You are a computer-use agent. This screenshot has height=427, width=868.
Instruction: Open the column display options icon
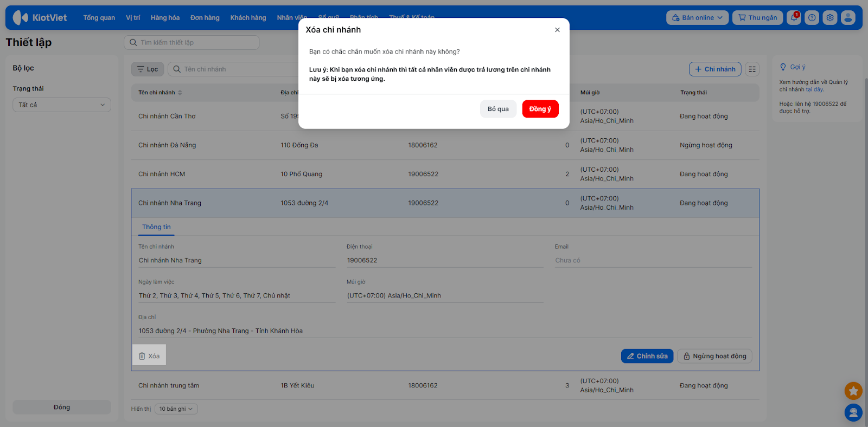point(752,69)
